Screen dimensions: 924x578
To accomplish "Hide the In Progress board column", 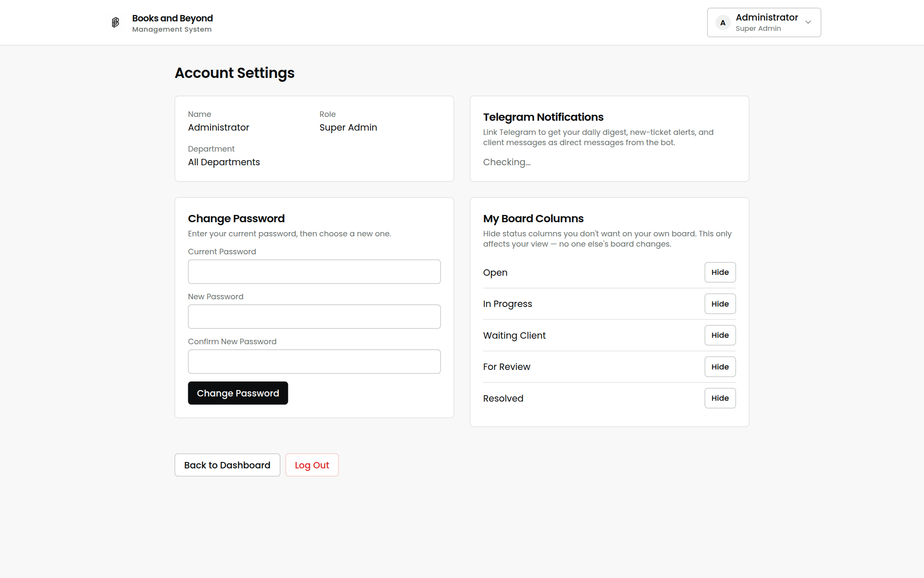I will click(720, 304).
